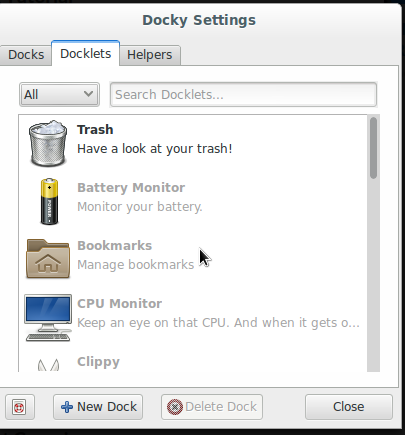Click the red Delete Dock icon
Screen dimensions: 405x435
point(175,407)
